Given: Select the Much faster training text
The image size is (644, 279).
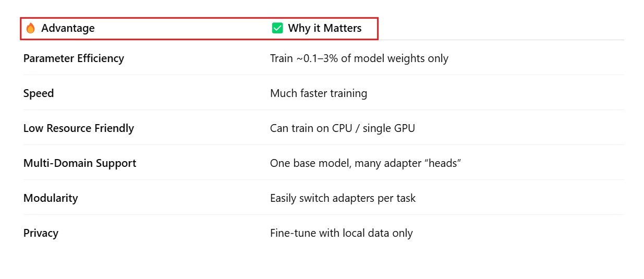Looking at the screenshot, I should tap(319, 93).
